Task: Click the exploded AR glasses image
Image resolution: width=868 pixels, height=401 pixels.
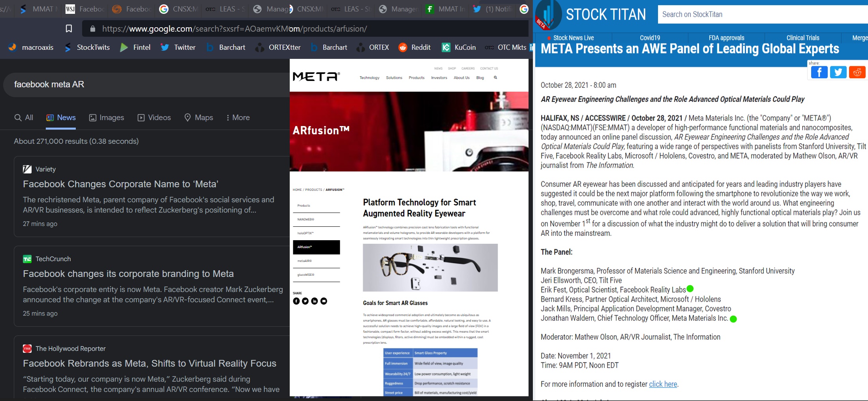Action: click(x=430, y=267)
